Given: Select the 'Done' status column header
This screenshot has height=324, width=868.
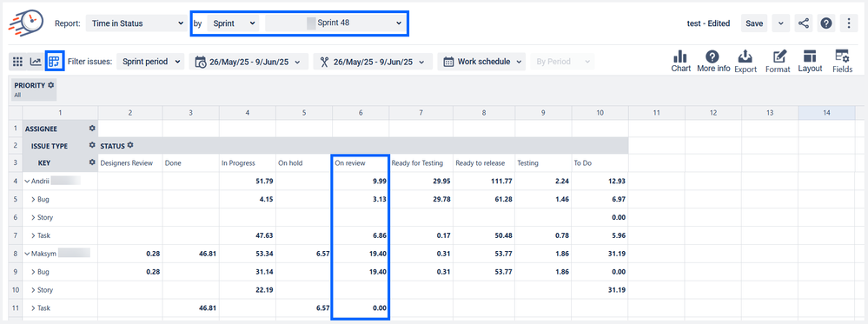Looking at the screenshot, I should pos(191,162).
